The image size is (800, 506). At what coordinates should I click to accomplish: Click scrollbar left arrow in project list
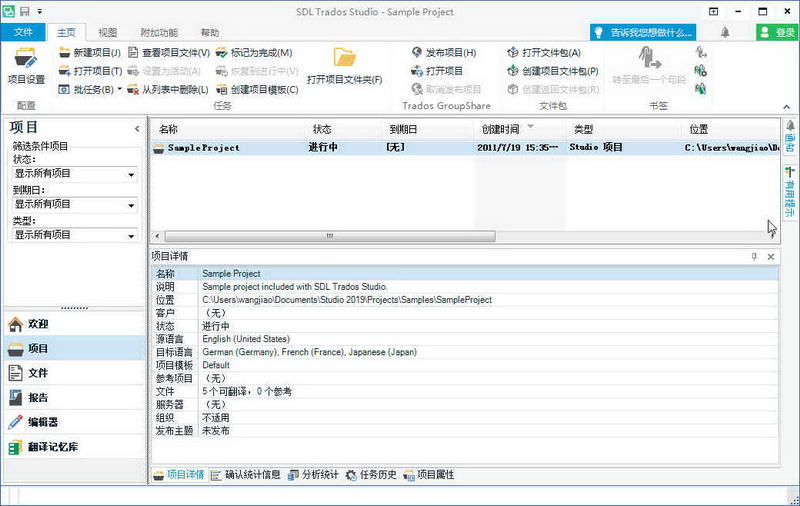tap(157, 236)
